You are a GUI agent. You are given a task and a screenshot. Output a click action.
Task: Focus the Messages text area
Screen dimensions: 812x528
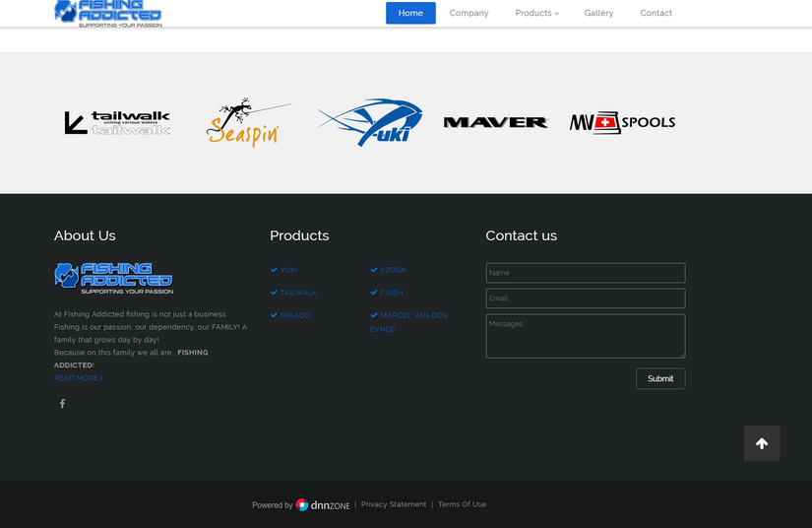(x=586, y=336)
